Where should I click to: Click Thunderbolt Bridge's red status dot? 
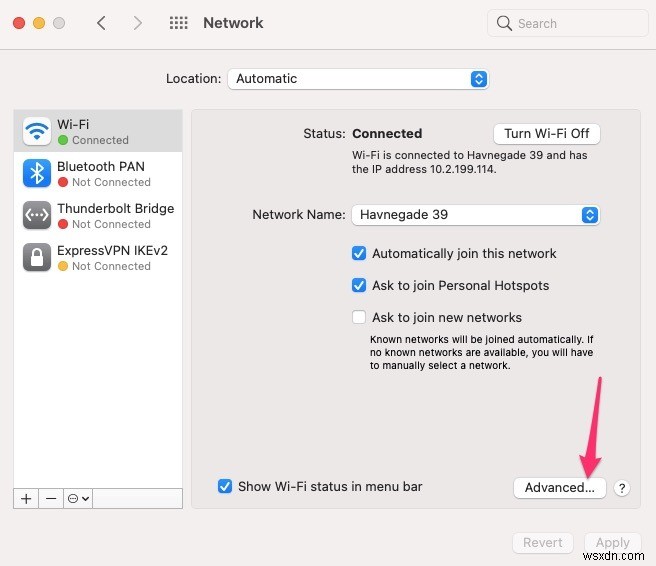click(63, 224)
